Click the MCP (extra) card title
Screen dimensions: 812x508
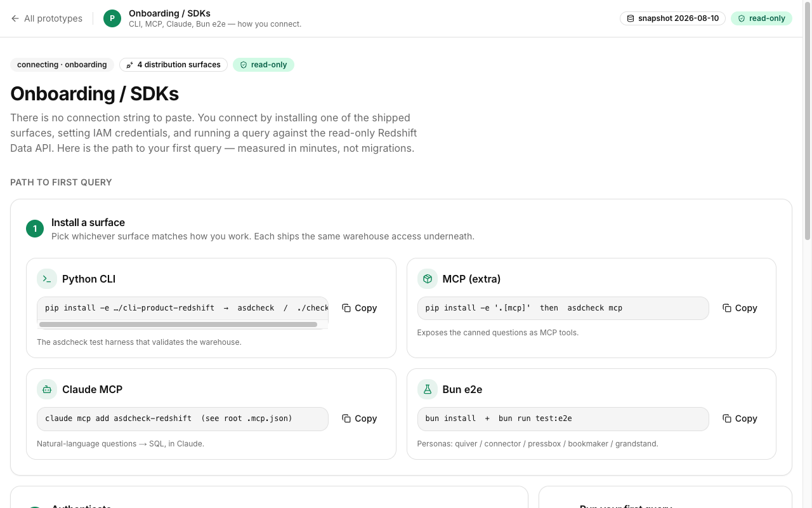(x=471, y=279)
